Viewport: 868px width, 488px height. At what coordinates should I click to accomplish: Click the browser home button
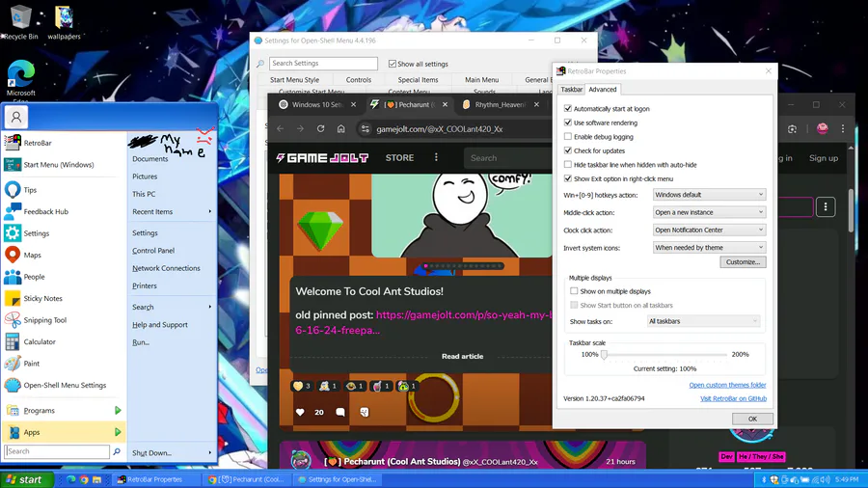pyautogui.click(x=341, y=128)
